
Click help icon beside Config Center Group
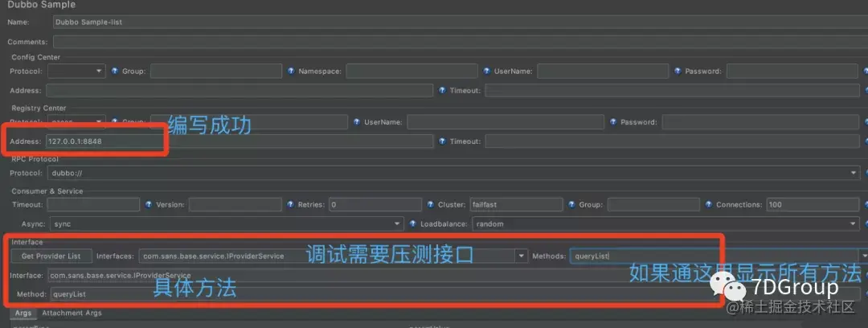pyautogui.click(x=115, y=71)
